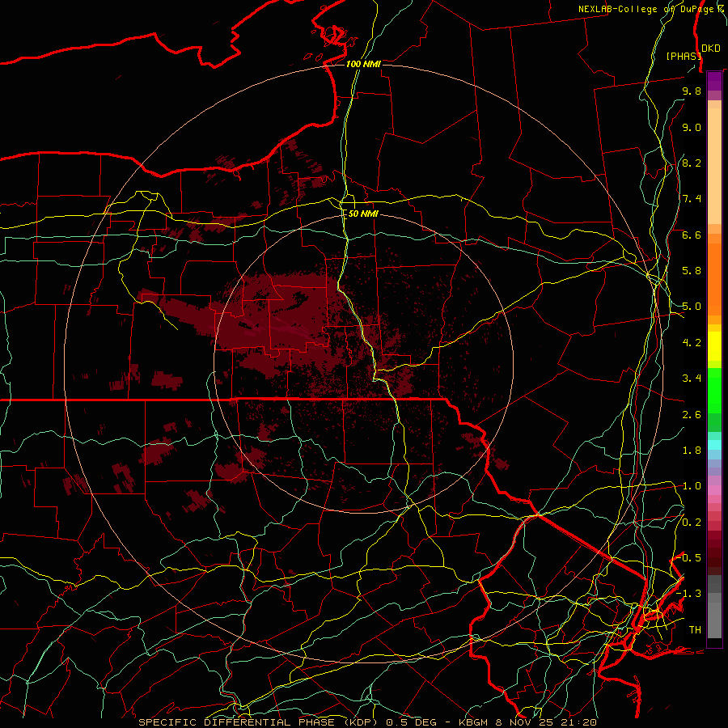Screen dimensions: 728x728
Task: Click the 9.8 scale value
Action: pos(692,91)
